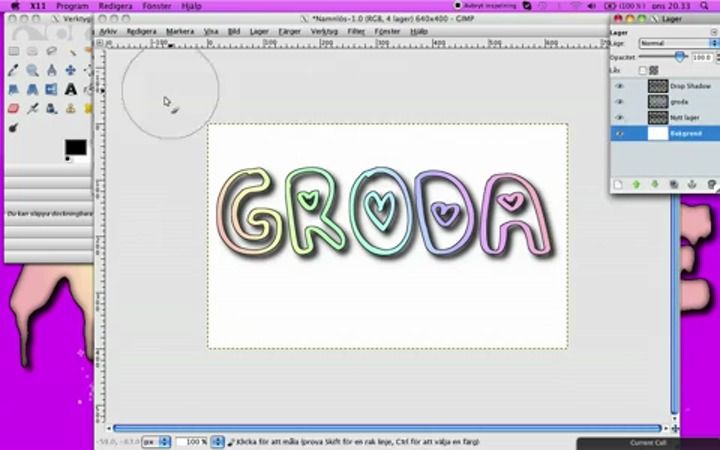Select the Nytt lager layer name
720x450 pixels.
685,118
